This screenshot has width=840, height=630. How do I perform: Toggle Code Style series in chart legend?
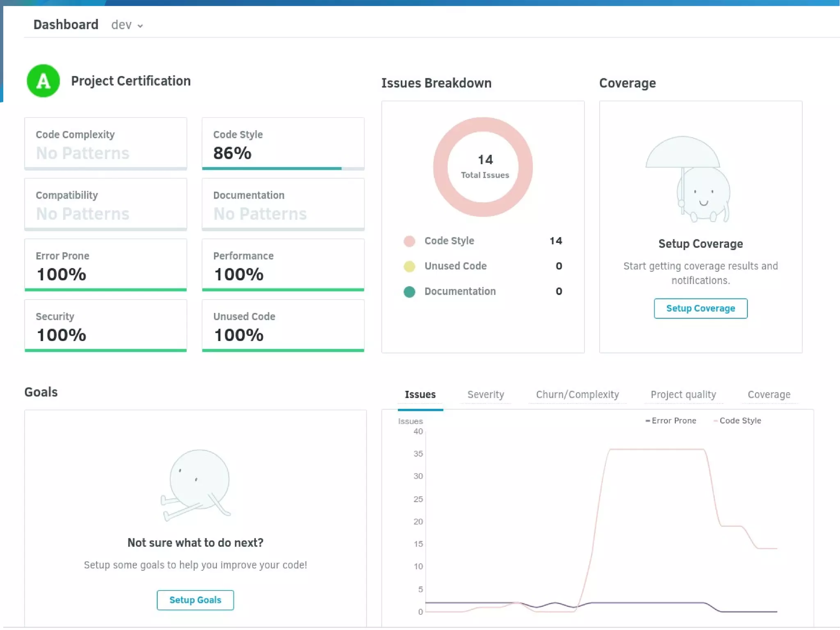pyautogui.click(x=737, y=421)
